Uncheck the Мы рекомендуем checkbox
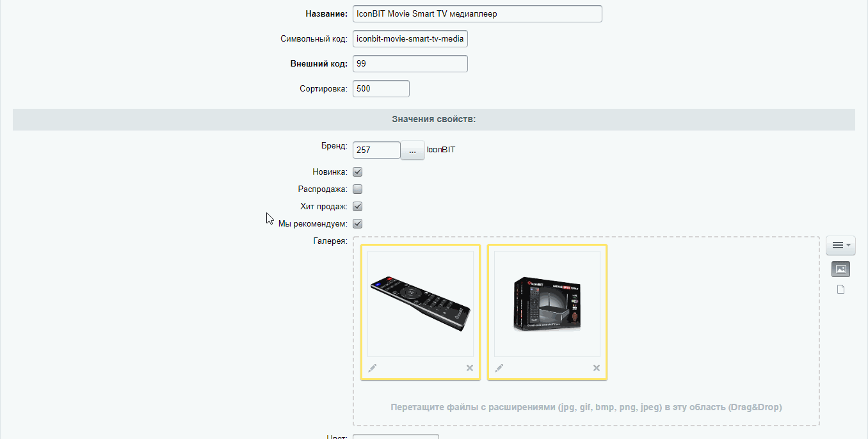 [358, 224]
